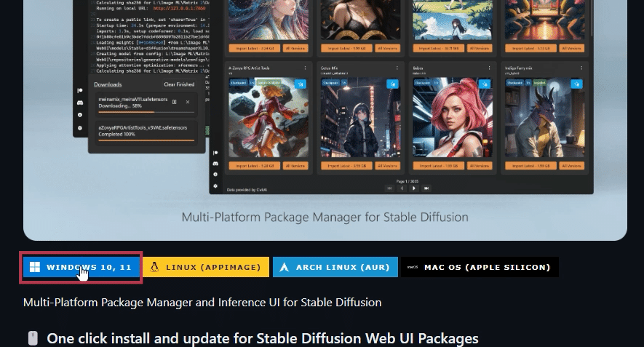644x347 pixels.
Task: Click the 'Downloads' heading in the preview
Action: tap(108, 84)
